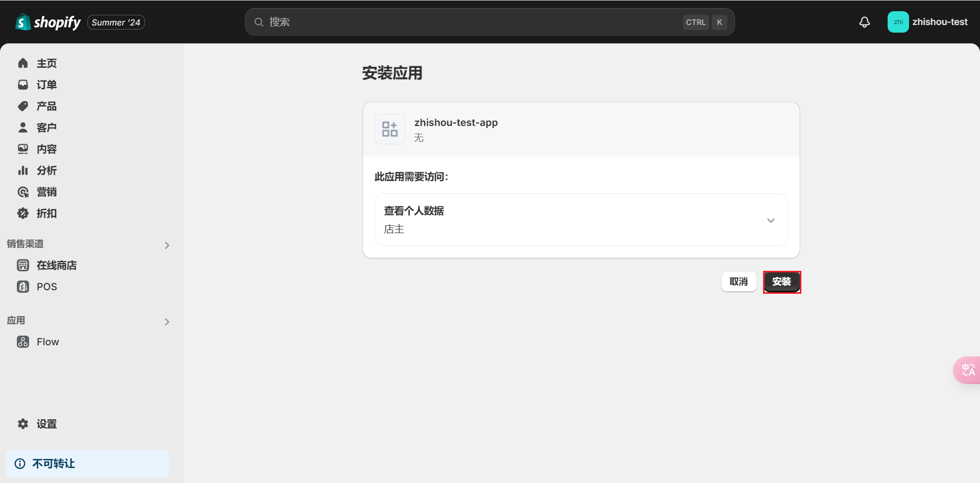
Task: Click the 内容 content icon
Action: [x=23, y=149]
